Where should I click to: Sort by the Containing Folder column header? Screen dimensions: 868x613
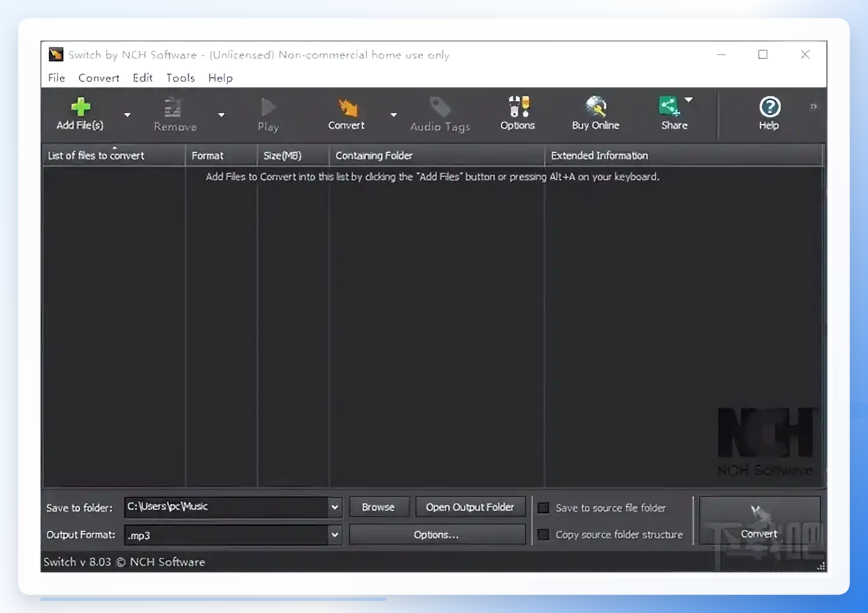click(437, 155)
